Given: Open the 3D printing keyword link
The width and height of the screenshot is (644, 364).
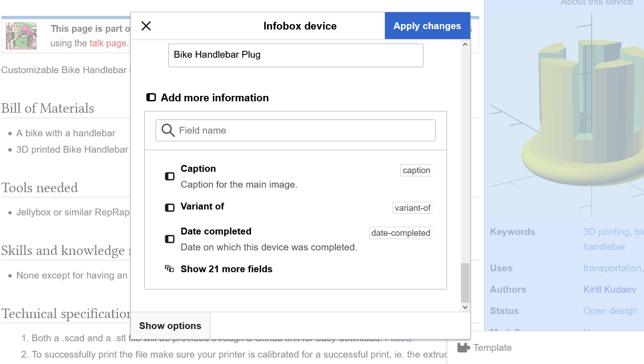Looking at the screenshot, I should (606, 232).
